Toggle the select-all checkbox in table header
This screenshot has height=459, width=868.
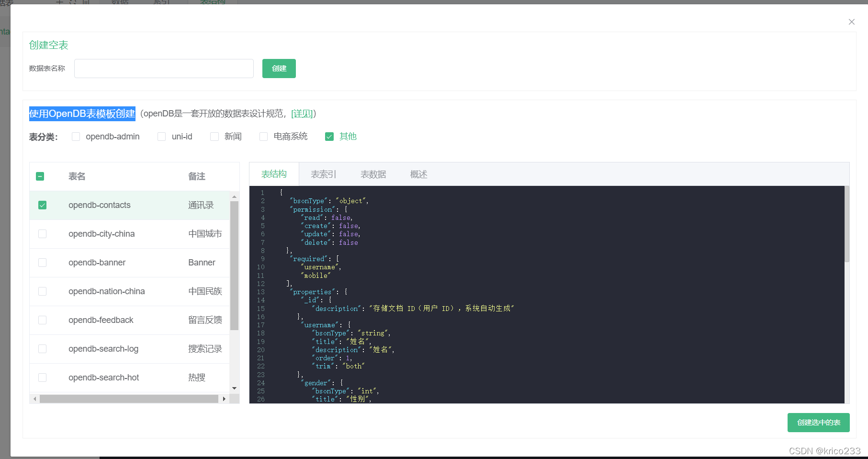40,176
